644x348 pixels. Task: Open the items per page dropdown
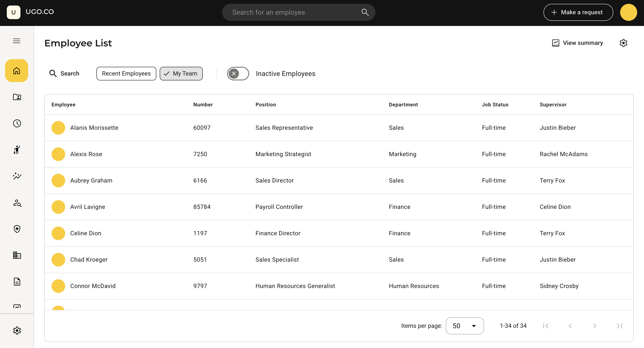click(x=464, y=326)
